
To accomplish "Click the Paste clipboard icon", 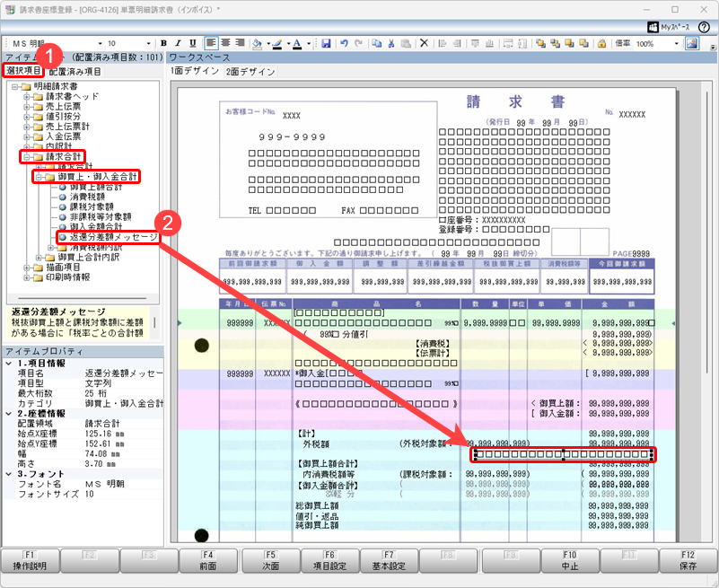I will (406, 44).
